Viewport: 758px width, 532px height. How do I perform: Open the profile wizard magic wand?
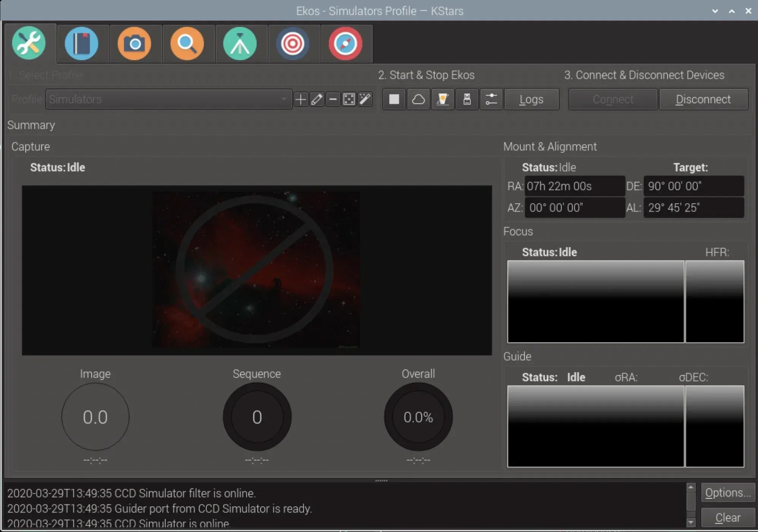(x=365, y=99)
